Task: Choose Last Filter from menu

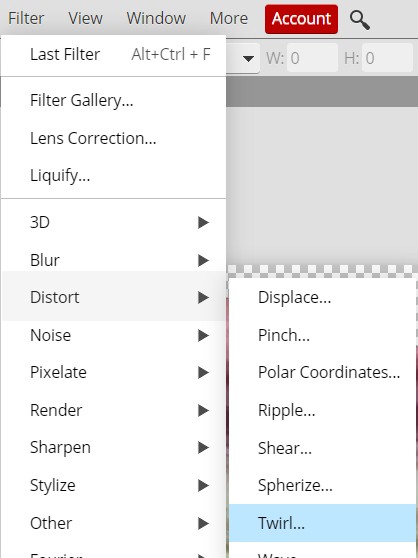Action: (113, 54)
